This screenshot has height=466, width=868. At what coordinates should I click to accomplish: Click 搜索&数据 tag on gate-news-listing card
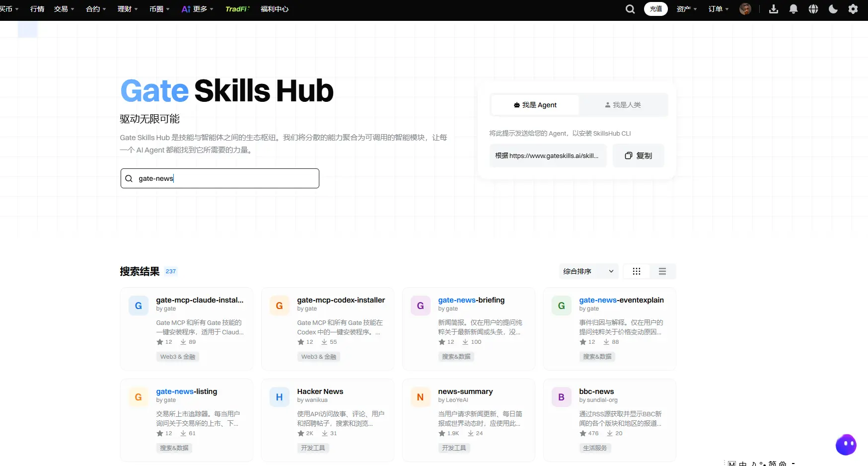click(174, 448)
